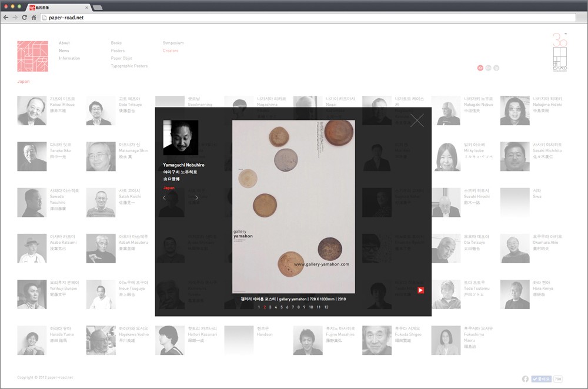The width and height of the screenshot is (588, 389).
Task: Open Satoh Koichi creator portrait
Action: point(101,202)
